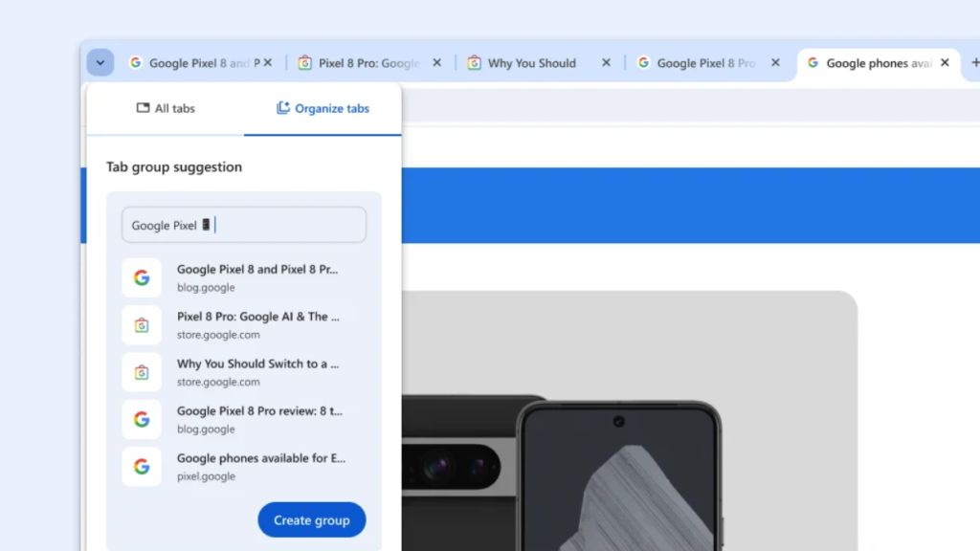Click the Store bag icon beside Pixel 8 Pro: Google AI
This screenshot has height=551, width=980.
click(x=142, y=325)
